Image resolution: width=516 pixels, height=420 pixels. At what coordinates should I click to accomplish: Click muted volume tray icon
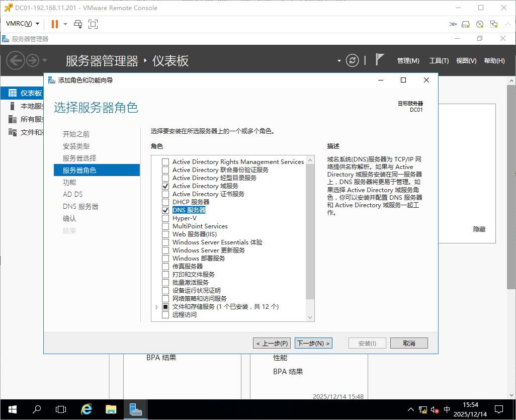pyautogui.click(x=435, y=410)
